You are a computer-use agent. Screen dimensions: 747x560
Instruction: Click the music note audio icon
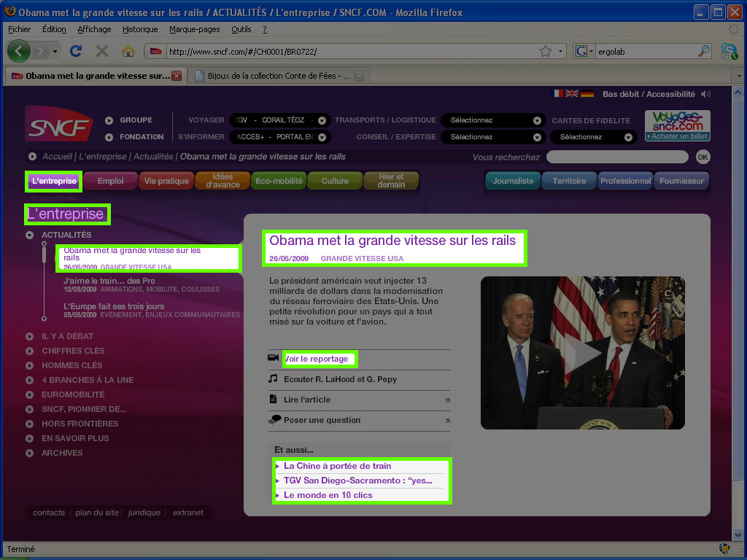pyautogui.click(x=273, y=378)
